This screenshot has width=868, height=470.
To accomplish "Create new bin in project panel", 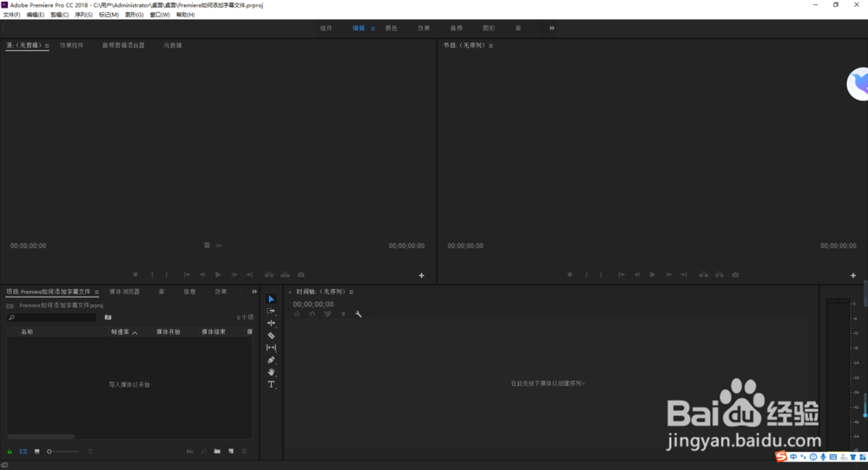I will (x=217, y=452).
